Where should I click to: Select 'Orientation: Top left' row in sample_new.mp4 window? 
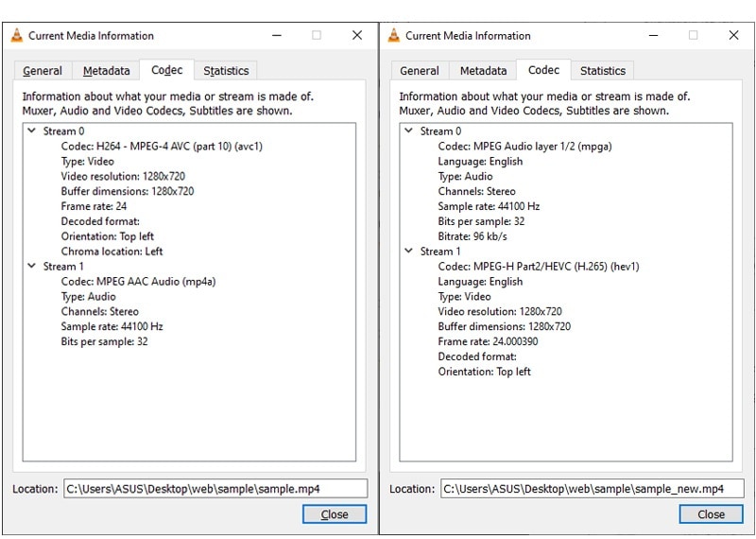coord(484,371)
